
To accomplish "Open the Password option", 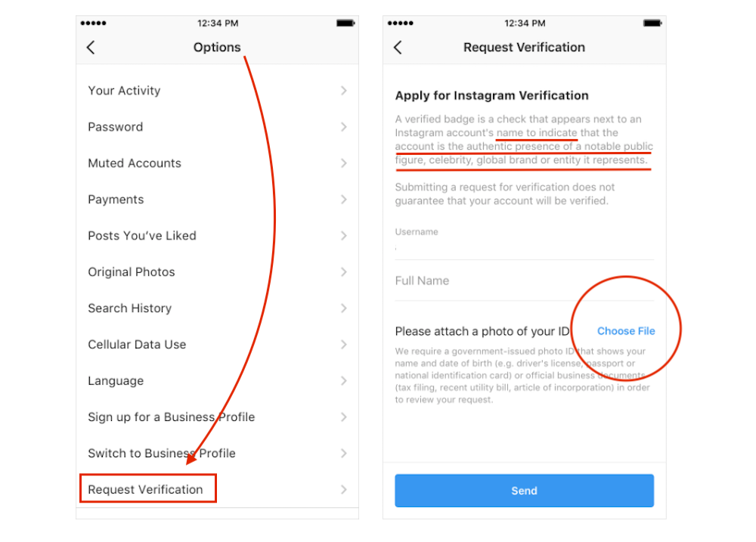I will [x=115, y=127].
